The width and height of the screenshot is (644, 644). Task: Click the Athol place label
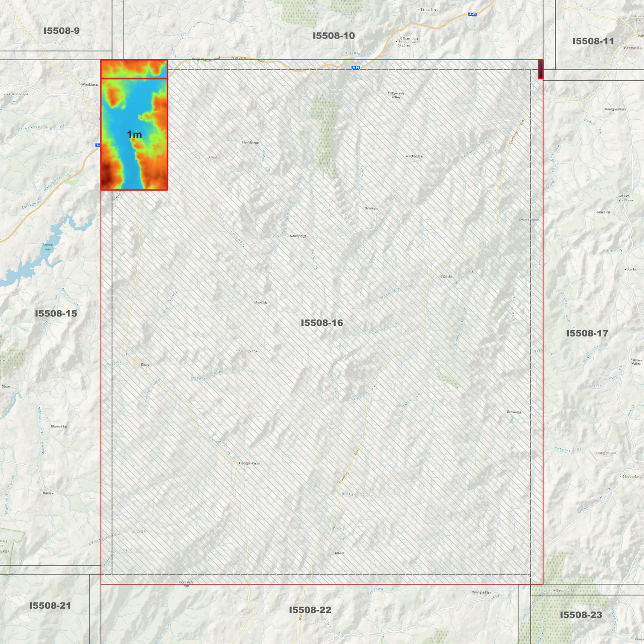coord(213,157)
